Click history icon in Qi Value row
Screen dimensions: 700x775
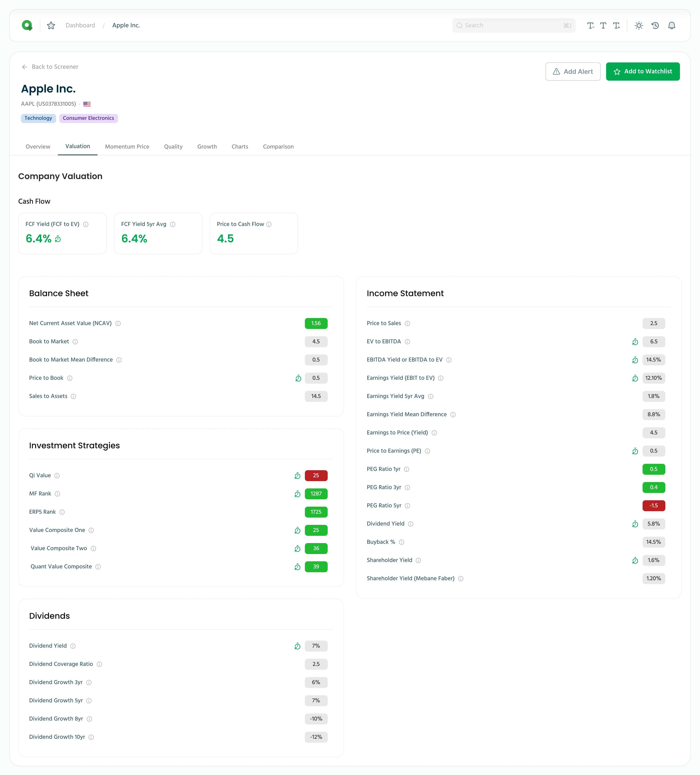pos(297,476)
